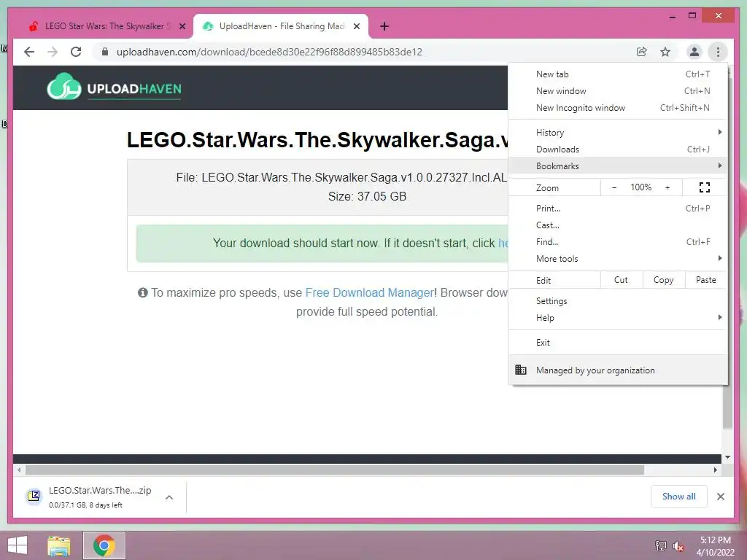Choose Cast from the menu
The height and width of the screenshot is (560, 747).
coord(618,225)
